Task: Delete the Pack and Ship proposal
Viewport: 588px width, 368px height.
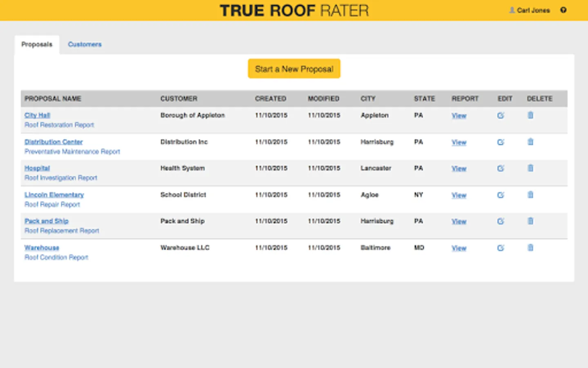Action: click(x=530, y=221)
